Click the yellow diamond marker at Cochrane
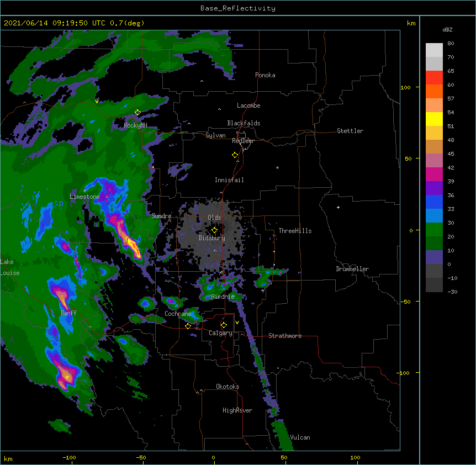This screenshot has width=476, height=465. point(188,326)
